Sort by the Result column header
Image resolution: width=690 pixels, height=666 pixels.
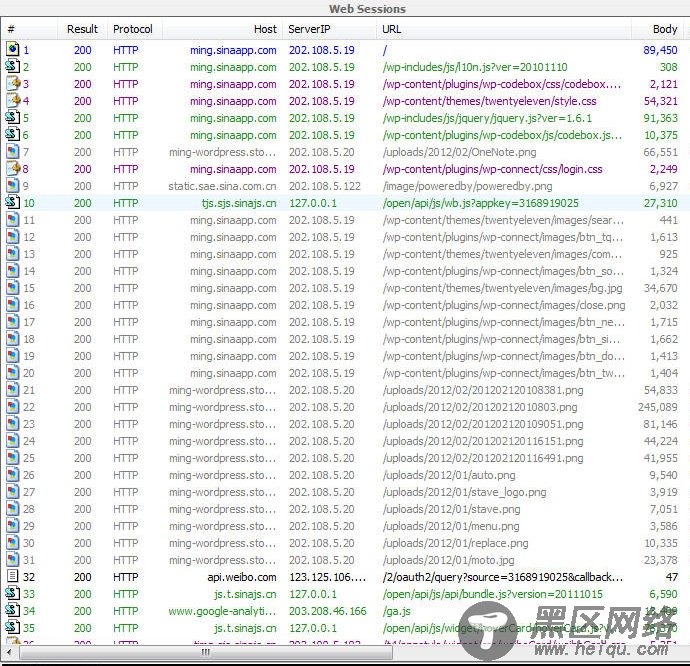tap(82, 29)
